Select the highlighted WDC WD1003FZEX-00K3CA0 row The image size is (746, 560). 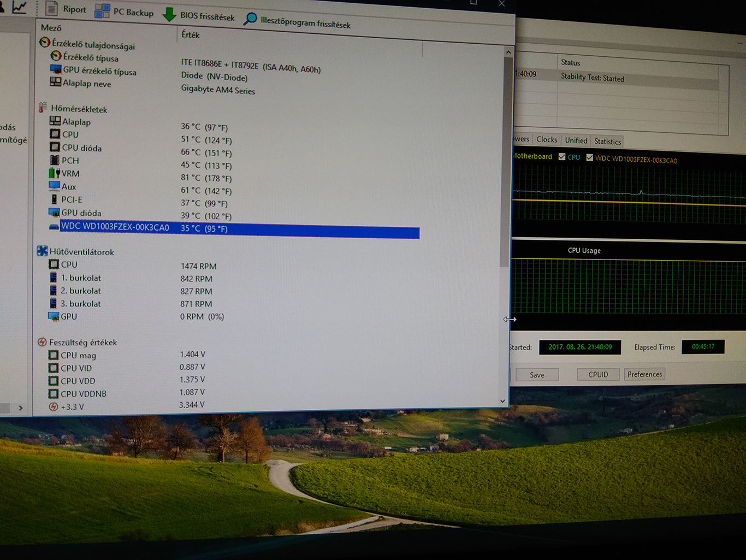click(x=239, y=229)
